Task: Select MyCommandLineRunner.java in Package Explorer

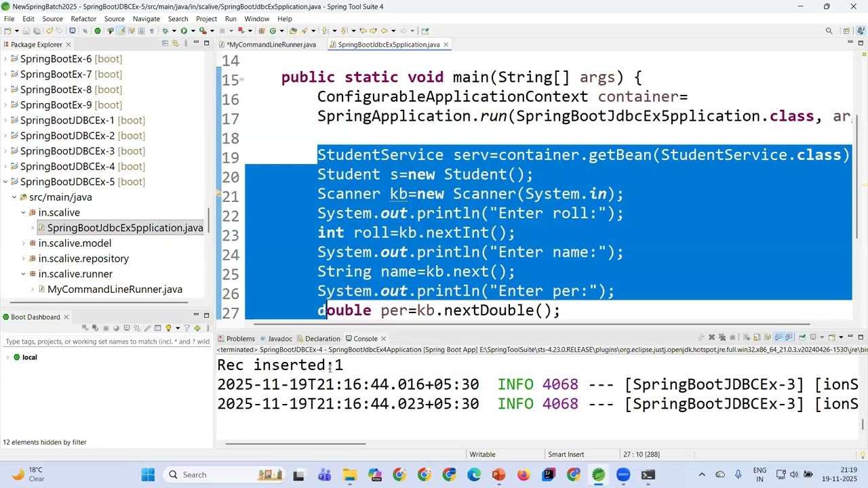Action: 115,289
